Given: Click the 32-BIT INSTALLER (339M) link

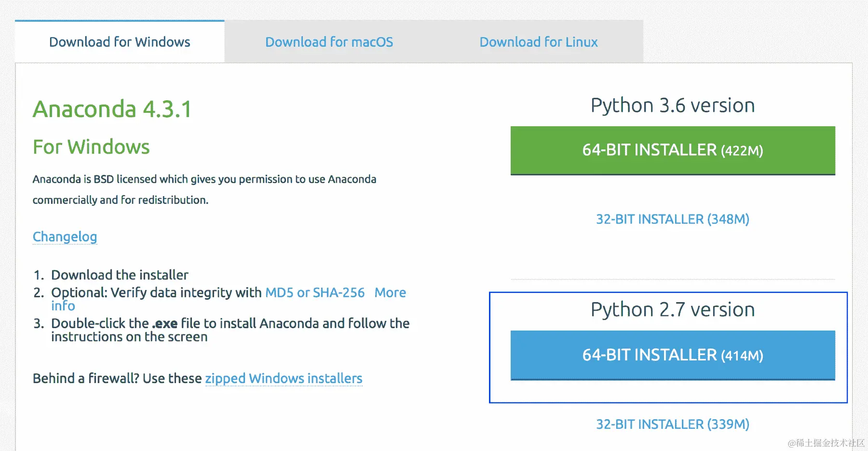Looking at the screenshot, I should (672, 424).
